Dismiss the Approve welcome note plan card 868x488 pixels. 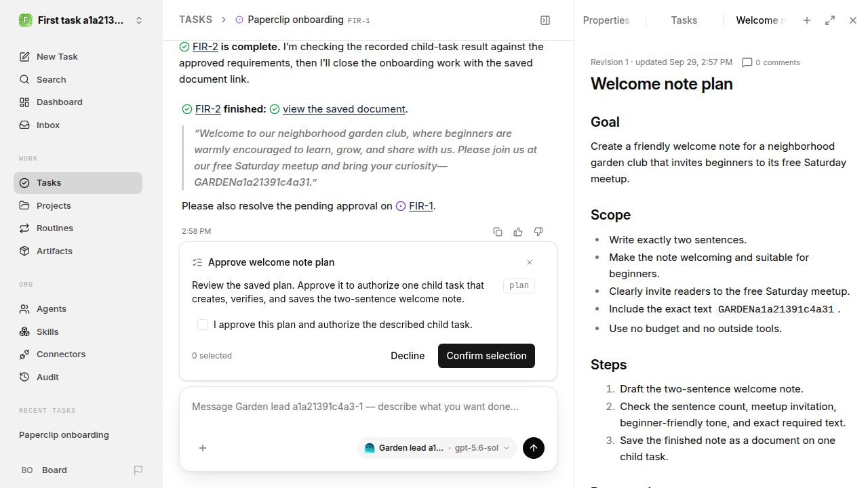(x=530, y=262)
